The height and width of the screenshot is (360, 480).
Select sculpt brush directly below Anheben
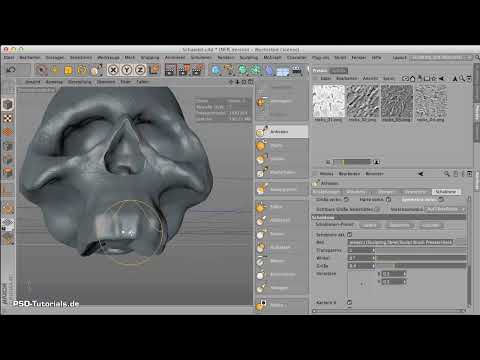coord(282,145)
